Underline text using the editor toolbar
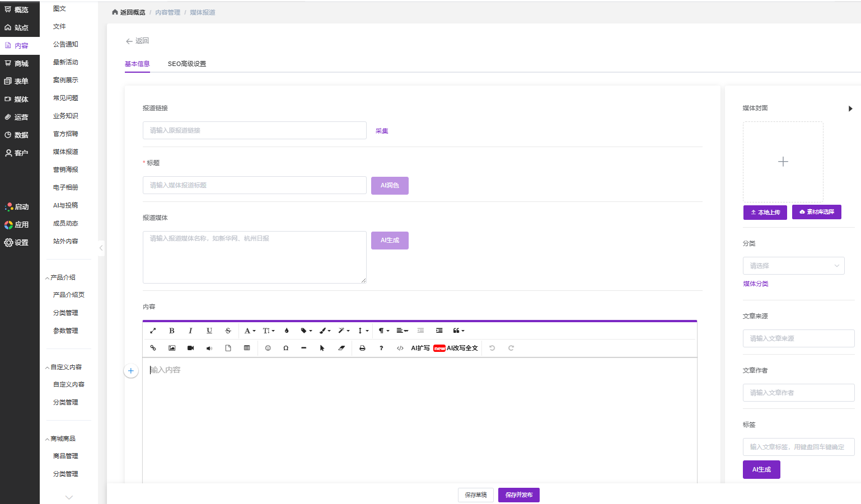Image resolution: width=861 pixels, height=504 pixels. pyautogui.click(x=209, y=331)
